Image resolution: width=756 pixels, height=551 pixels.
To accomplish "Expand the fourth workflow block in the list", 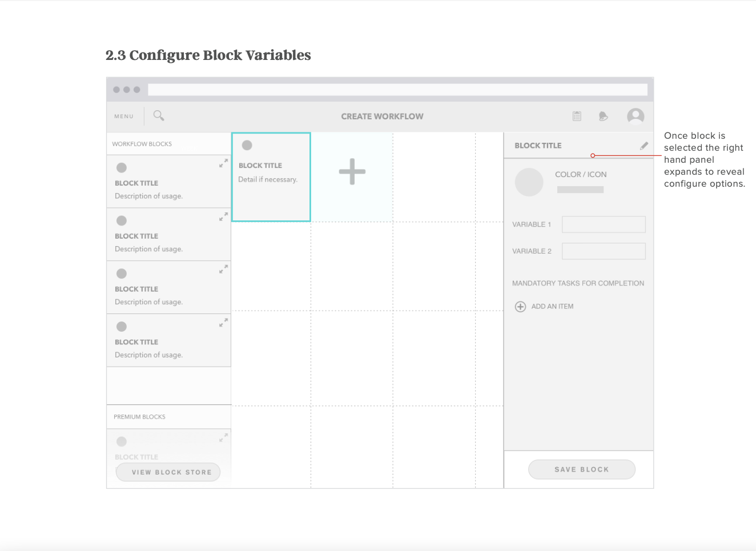I will [223, 322].
